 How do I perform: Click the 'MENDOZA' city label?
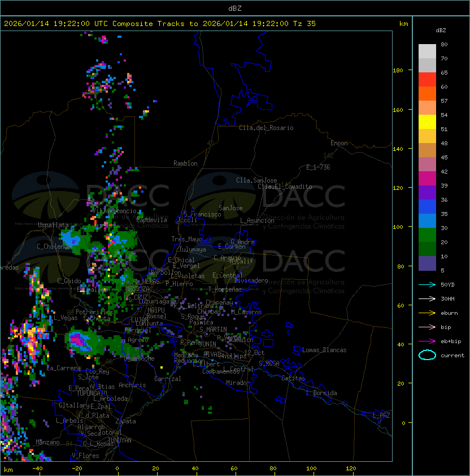click(137, 289)
